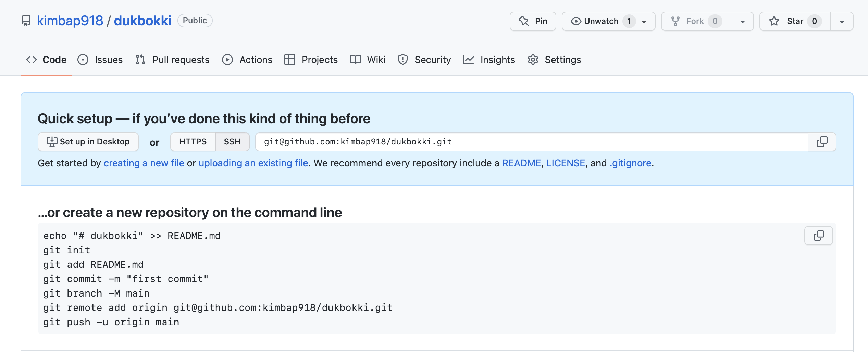Image resolution: width=868 pixels, height=352 pixels.
Task: Click the 'git add README.md' line
Action: (94, 264)
